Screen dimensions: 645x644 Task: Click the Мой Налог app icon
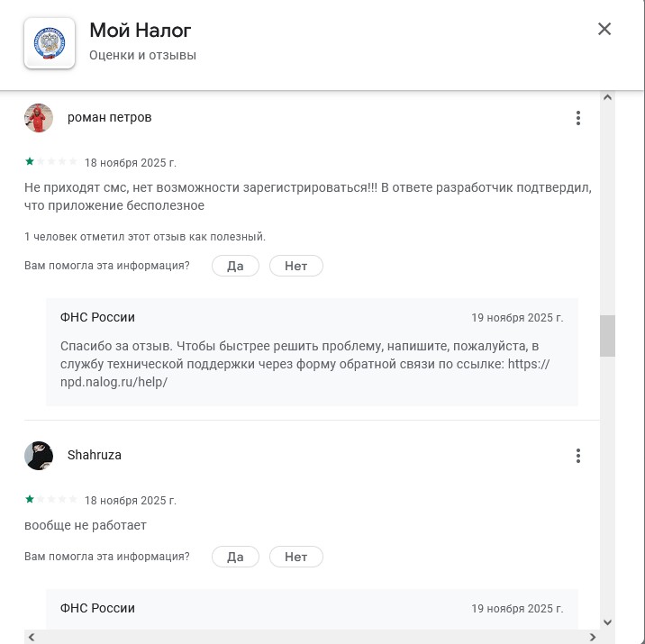click(x=49, y=42)
